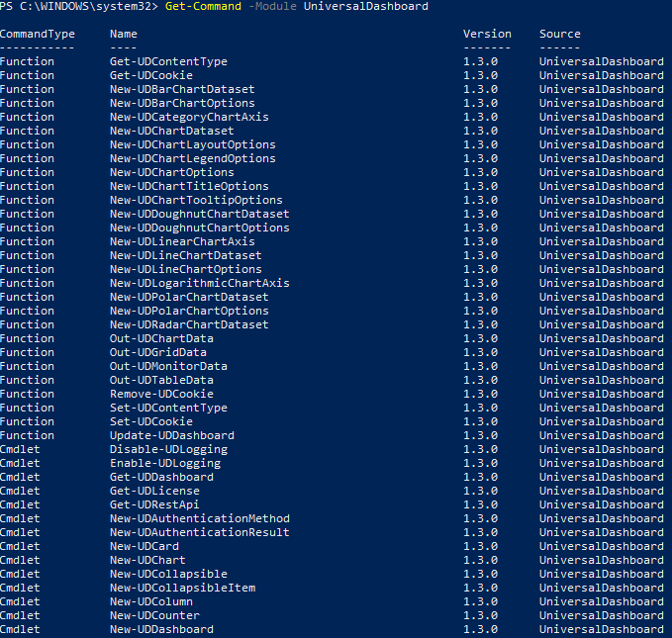Click UniversalDashboard source of New-UDCard row

point(602,546)
